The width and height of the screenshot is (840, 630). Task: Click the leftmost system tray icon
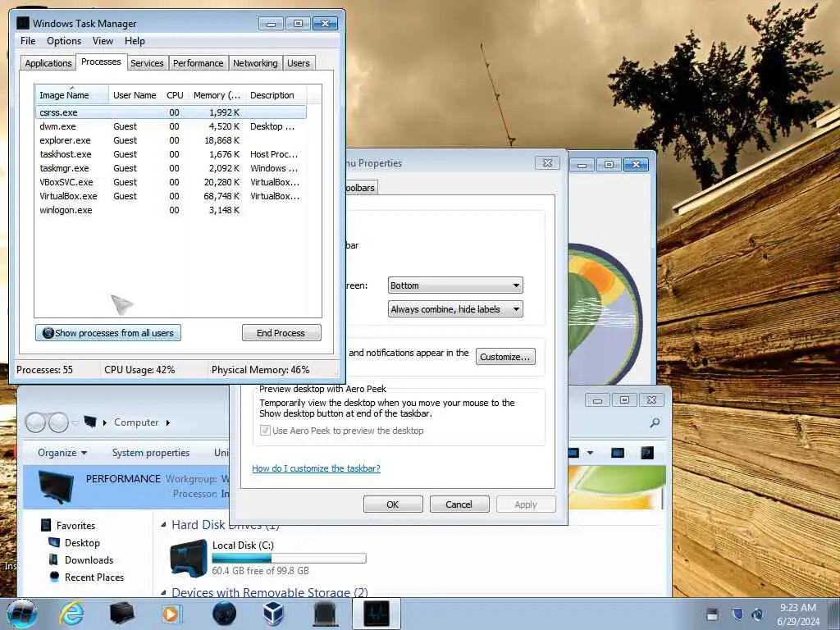pyautogui.click(x=712, y=614)
